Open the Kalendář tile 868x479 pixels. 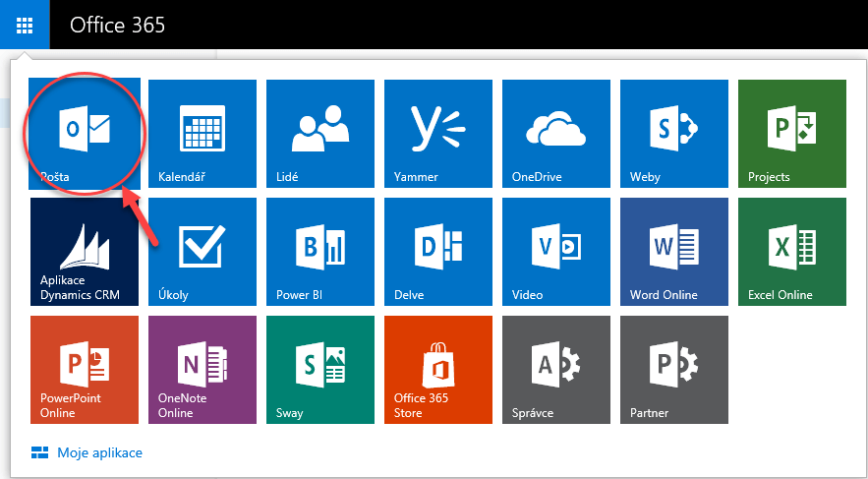point(203,134)
